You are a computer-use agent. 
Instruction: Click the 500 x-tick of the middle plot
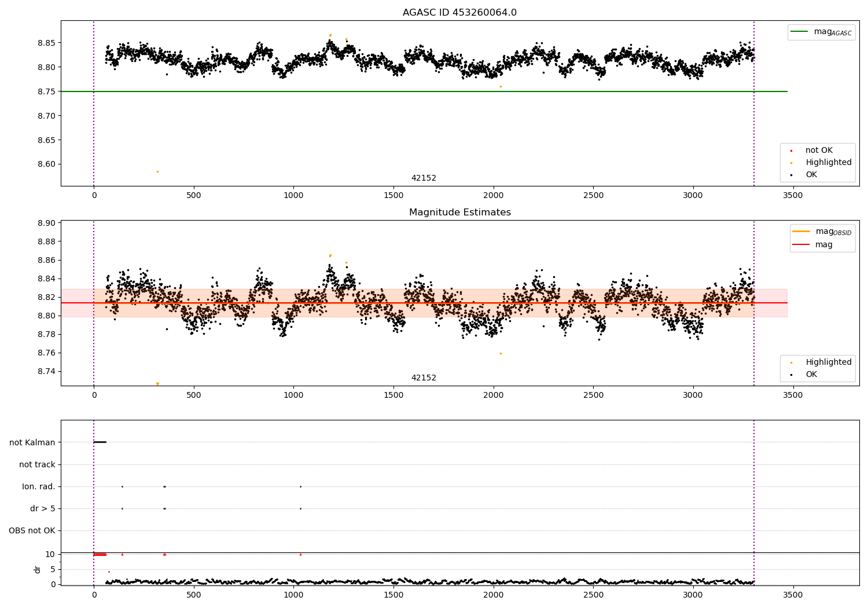click(194, 395)
